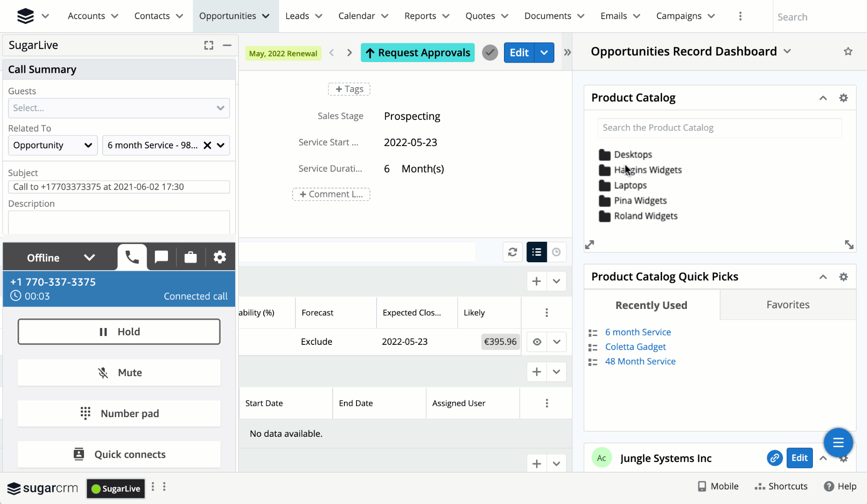Viewport: 867px width, 504px height.
Task: Switch to list view icon
Action: [x=537, y=252]
